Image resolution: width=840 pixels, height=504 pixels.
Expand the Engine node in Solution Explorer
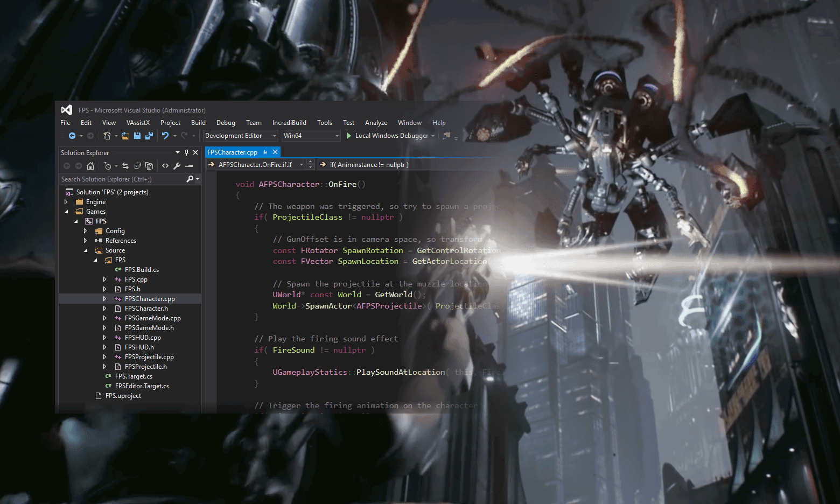click(x=66, y=201)
